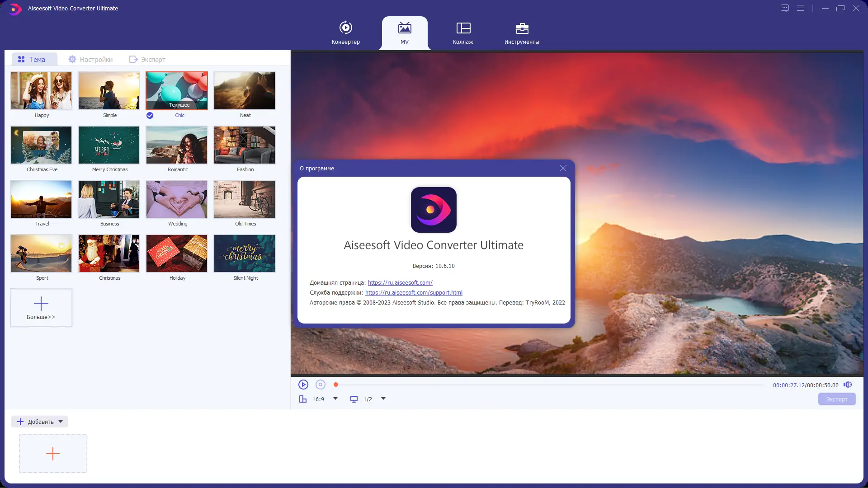Mute the volume speaker icon
The image size is (868, 488).
[848, 385]
